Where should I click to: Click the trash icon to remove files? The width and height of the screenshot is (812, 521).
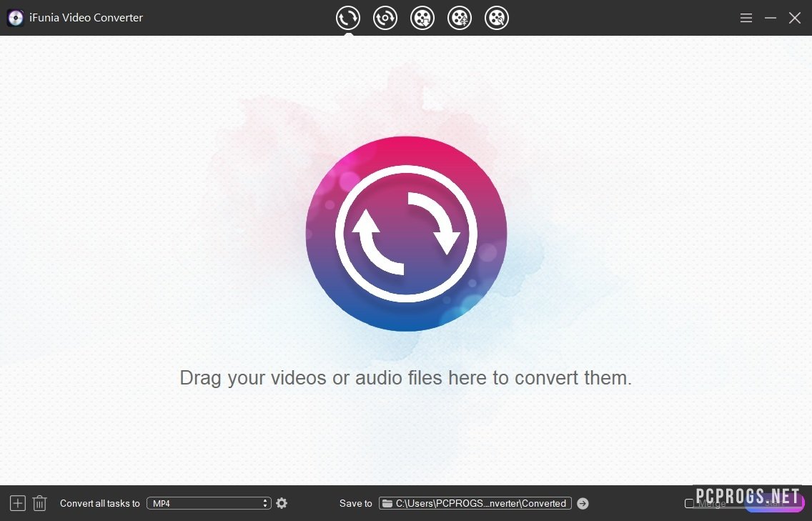[x=40, y=503]
